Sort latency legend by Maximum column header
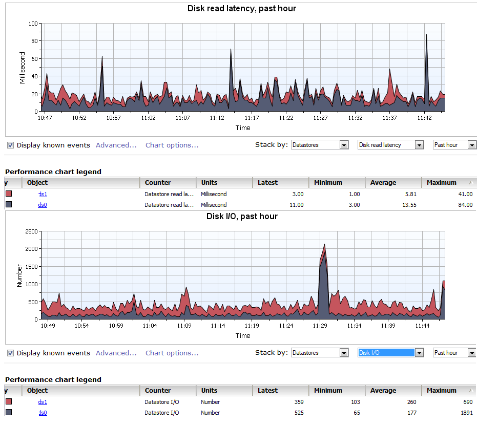Screen dimensions: 477x448 (x=442, y=183)
